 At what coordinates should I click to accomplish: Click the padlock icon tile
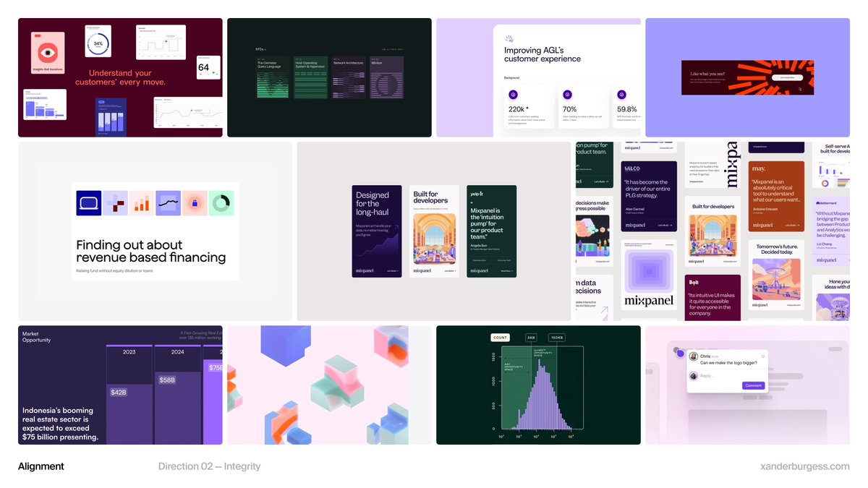[x=195, y=203]
